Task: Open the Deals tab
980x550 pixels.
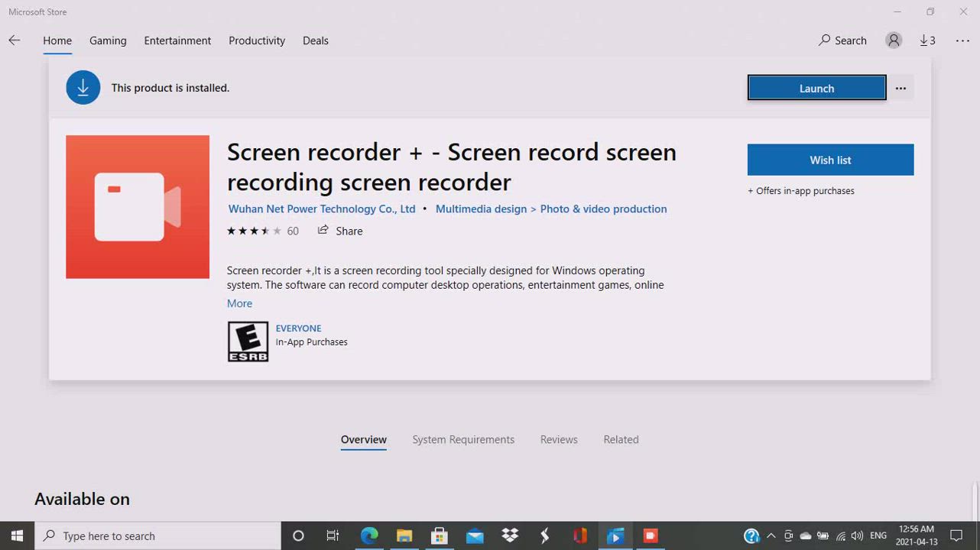Action: [316, 40]
